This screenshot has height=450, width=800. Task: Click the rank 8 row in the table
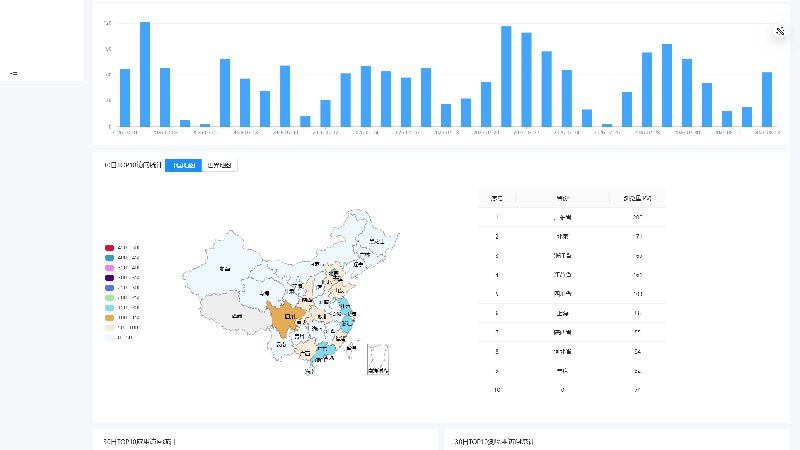(x=571, y=351)
